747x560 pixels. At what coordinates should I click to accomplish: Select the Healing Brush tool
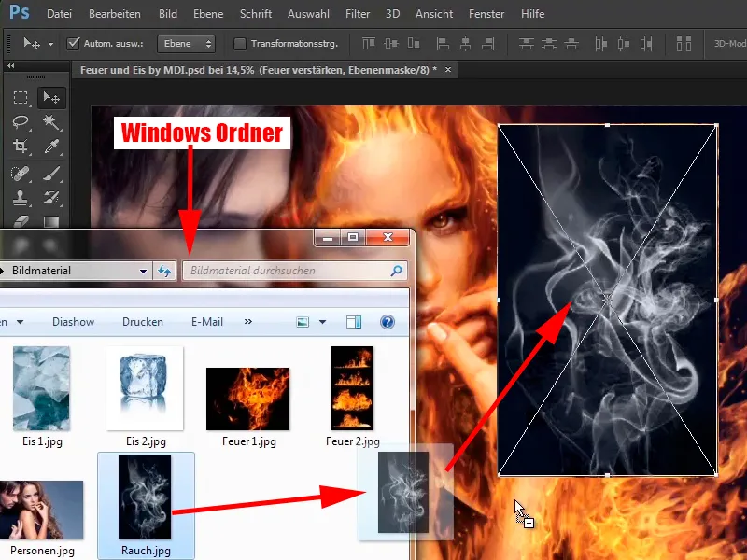tap(21, 174)
